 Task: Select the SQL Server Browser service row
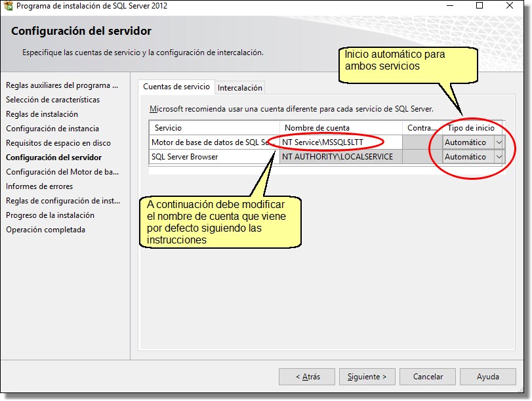tap(214, 157)
